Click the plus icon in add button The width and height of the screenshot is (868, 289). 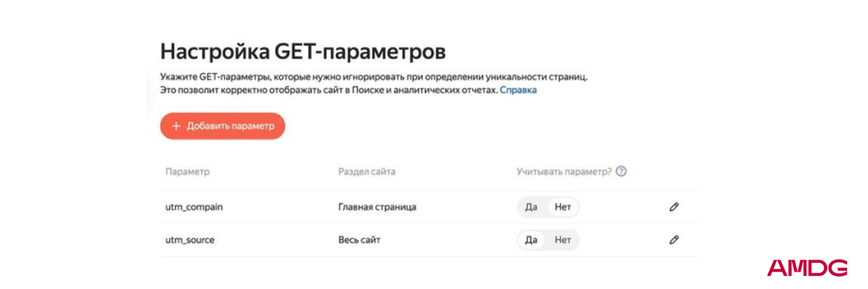tap(176, 126)
